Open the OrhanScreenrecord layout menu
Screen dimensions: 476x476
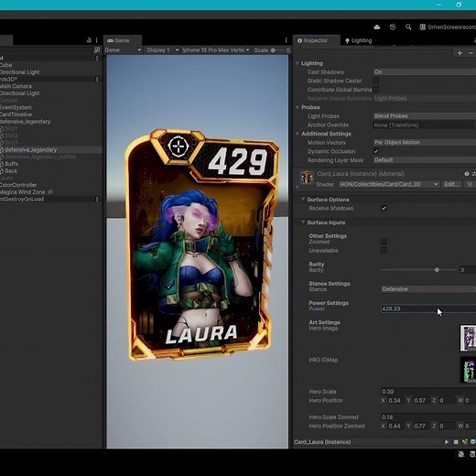(448, 27)
